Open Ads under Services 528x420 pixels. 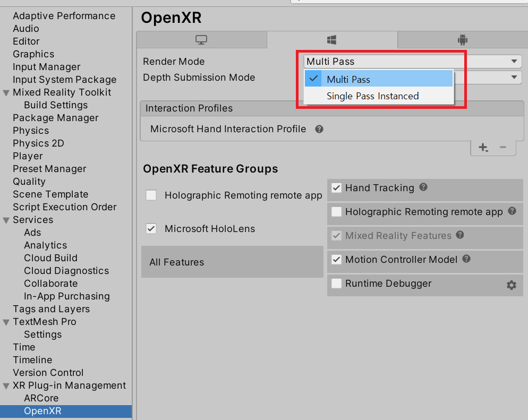[32, 233]
